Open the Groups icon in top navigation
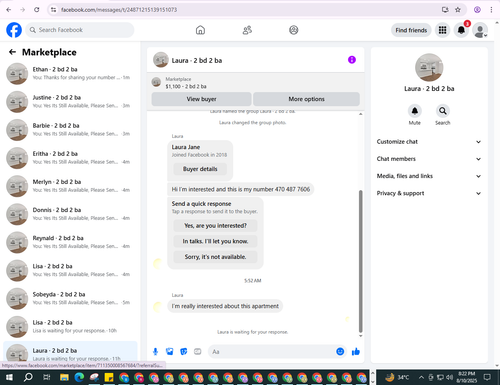This screenshot has width=500, height=385. tap(294, 30)
